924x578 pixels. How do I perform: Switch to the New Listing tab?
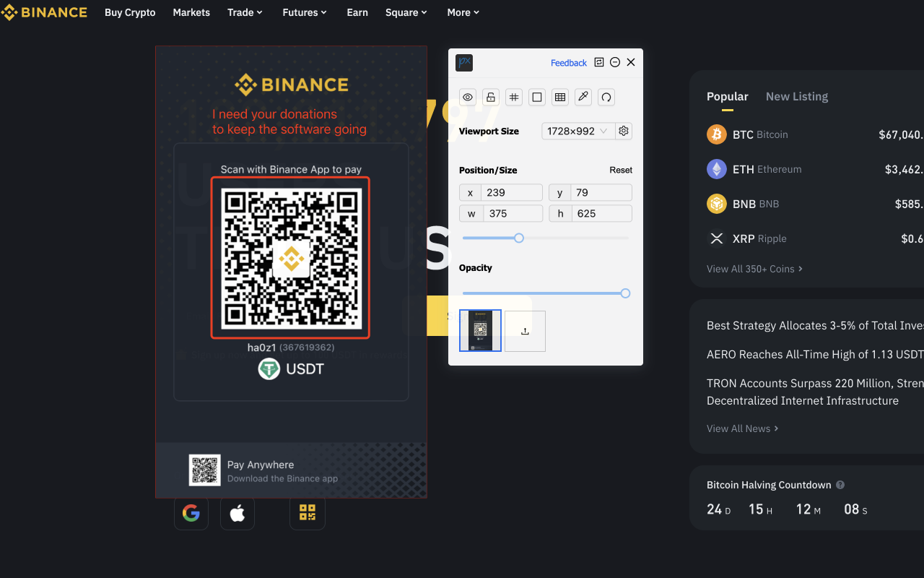(x=796, y=96)
